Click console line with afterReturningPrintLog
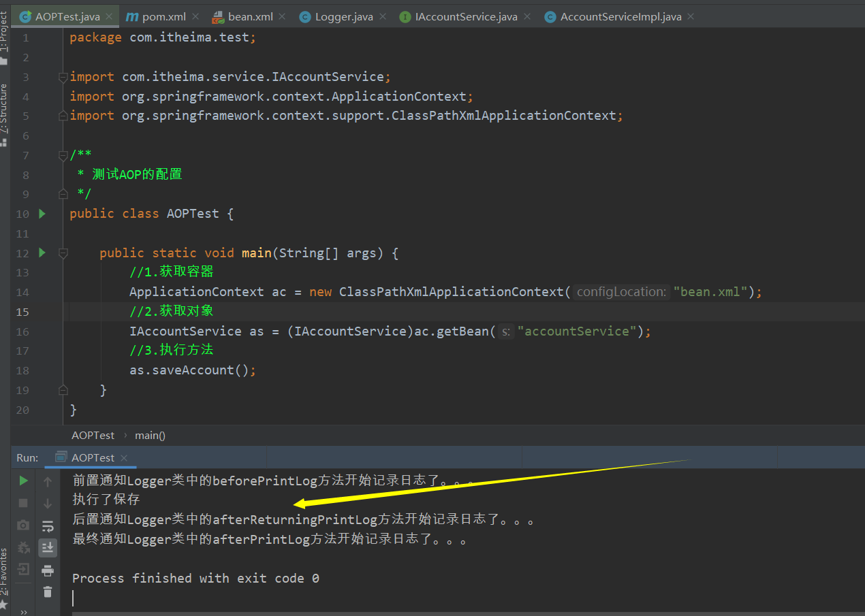 coord(303,520)
